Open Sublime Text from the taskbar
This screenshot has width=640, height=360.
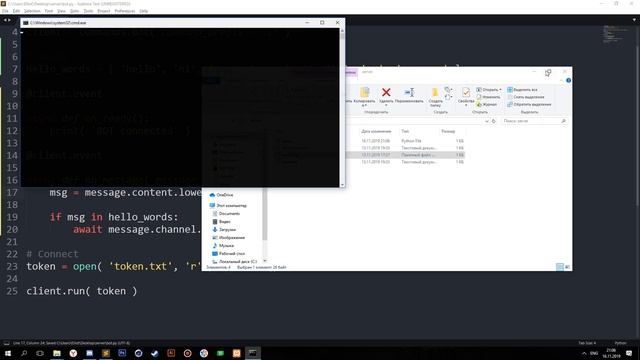(106, 353)
